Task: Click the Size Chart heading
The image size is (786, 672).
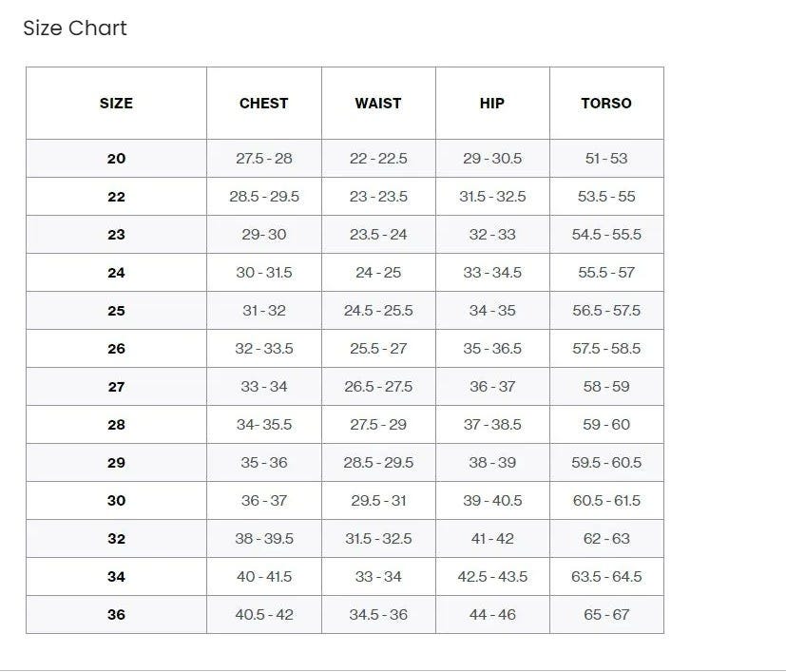Action: 75,29
